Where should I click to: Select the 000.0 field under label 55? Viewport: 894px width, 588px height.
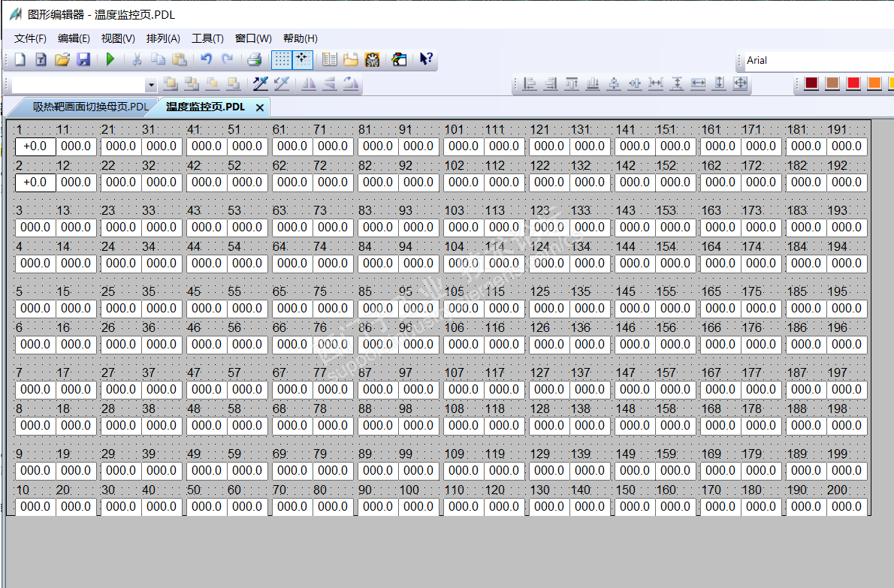[247, 308]
